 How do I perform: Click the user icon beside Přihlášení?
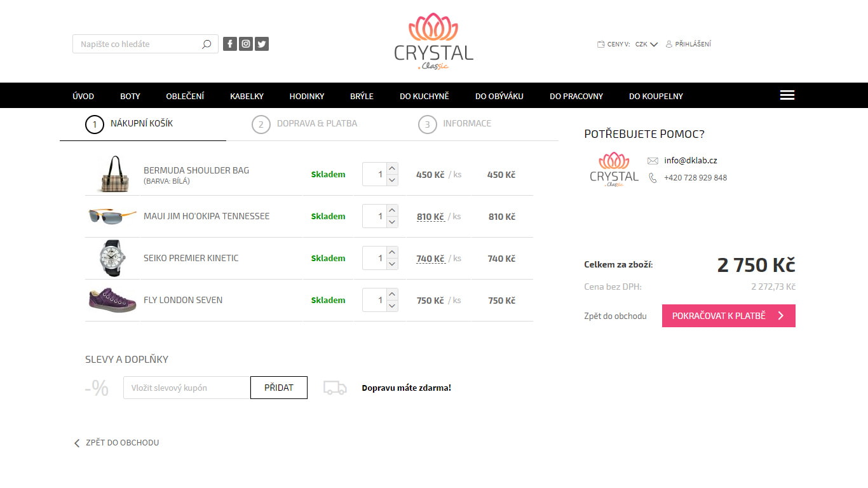[x=669, y=44]
